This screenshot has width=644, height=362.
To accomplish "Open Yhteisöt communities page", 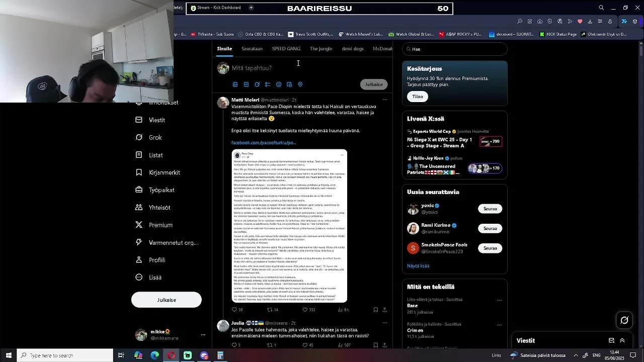I will 152,208.
